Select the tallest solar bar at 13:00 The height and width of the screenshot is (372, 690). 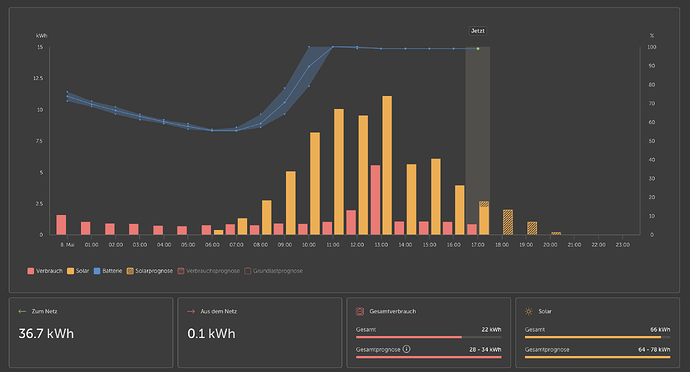[x=387, y=165]
